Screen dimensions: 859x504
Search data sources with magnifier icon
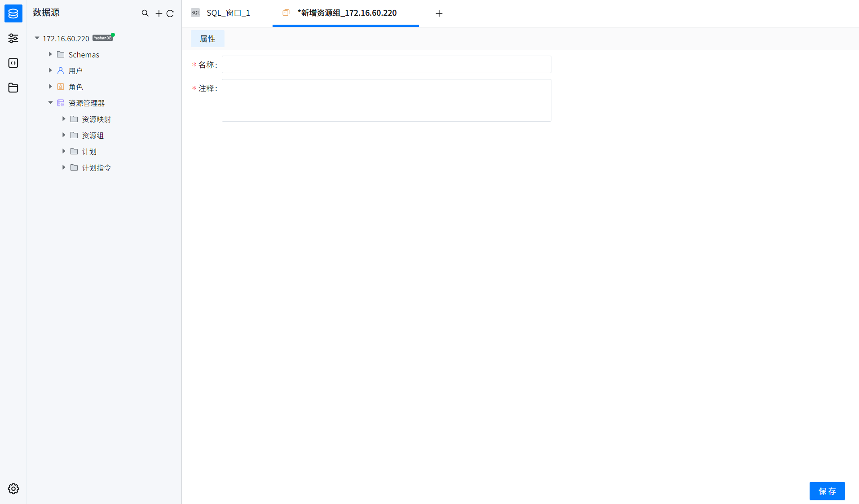click(145, 13)
